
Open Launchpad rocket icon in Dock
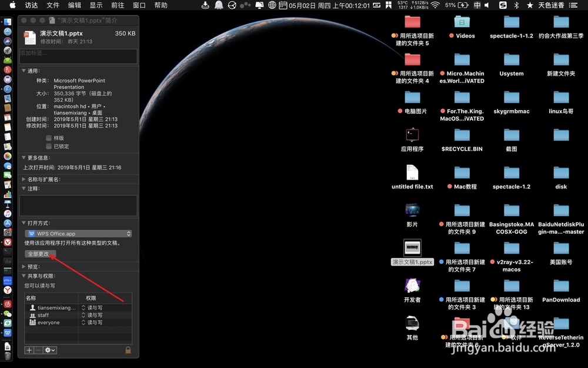(8, 51)
